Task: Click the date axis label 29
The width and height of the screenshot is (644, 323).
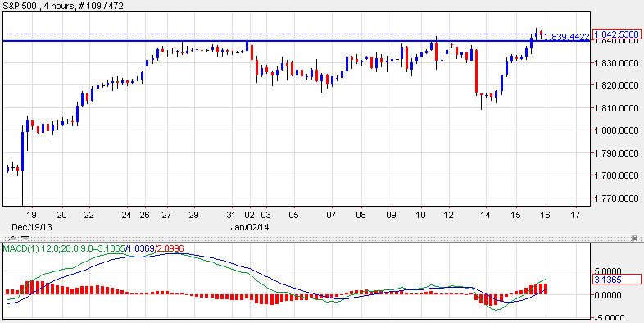Action: [194, 215]
